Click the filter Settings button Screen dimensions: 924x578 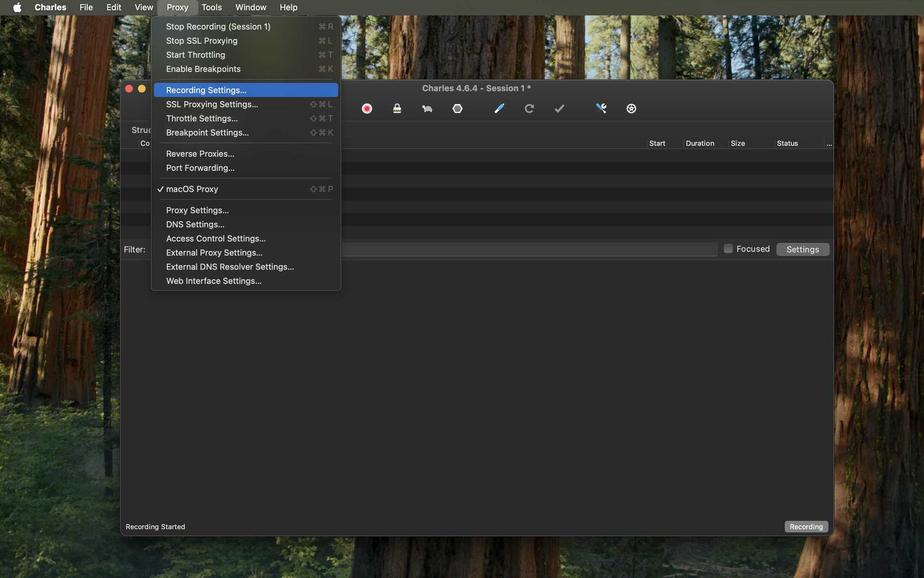point(803,249)
